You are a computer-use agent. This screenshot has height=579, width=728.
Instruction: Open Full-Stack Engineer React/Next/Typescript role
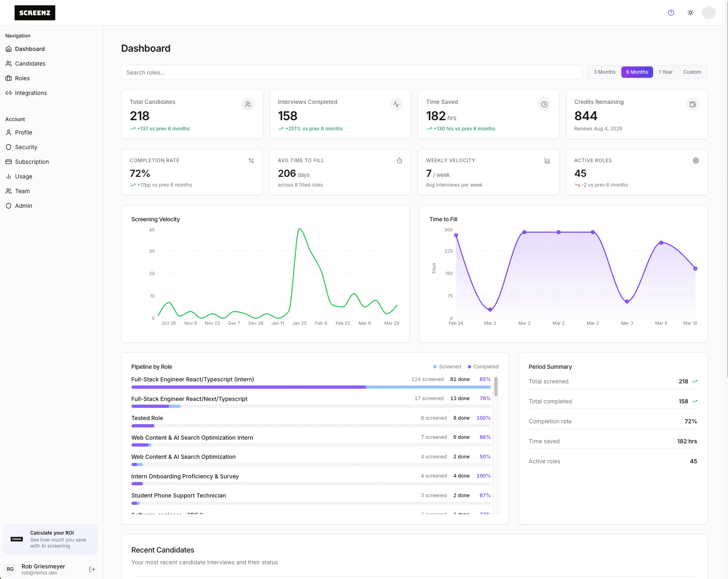189,399
